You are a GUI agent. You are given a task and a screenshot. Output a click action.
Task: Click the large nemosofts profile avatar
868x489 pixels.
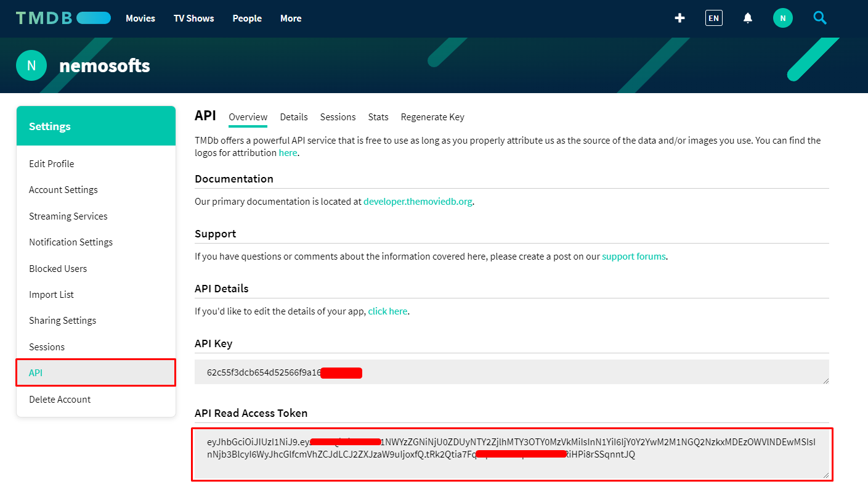tap(31, 65)
